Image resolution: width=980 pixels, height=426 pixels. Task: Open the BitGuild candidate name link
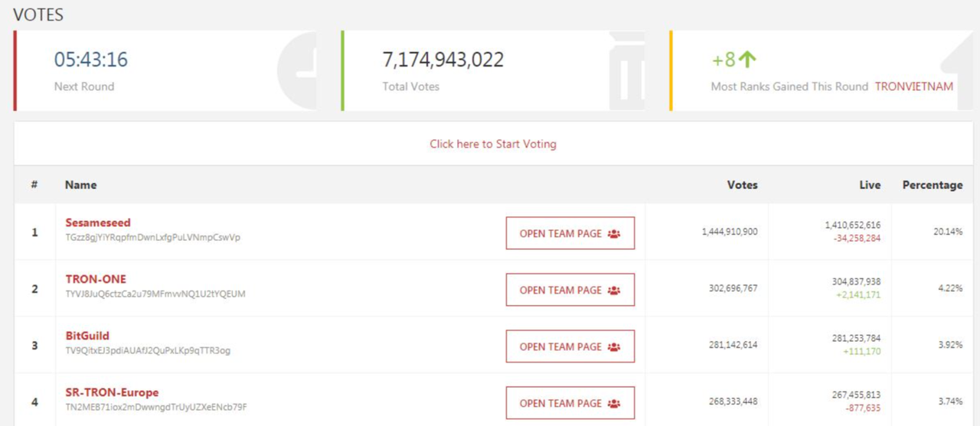point(87,336)
